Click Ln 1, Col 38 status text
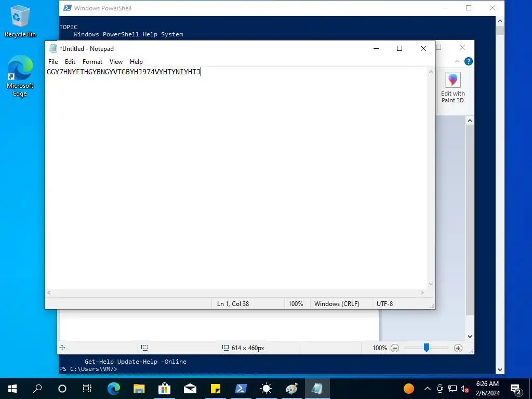Screen dimensions: 532x399 [x=233, y=303]
